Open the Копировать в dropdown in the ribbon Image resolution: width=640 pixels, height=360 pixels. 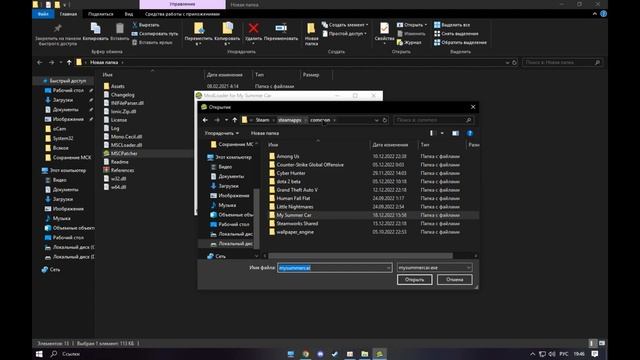pos(227,34)
